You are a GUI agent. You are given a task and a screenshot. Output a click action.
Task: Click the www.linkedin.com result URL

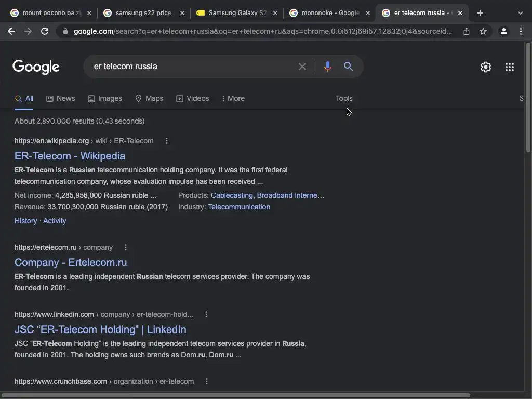104,314
